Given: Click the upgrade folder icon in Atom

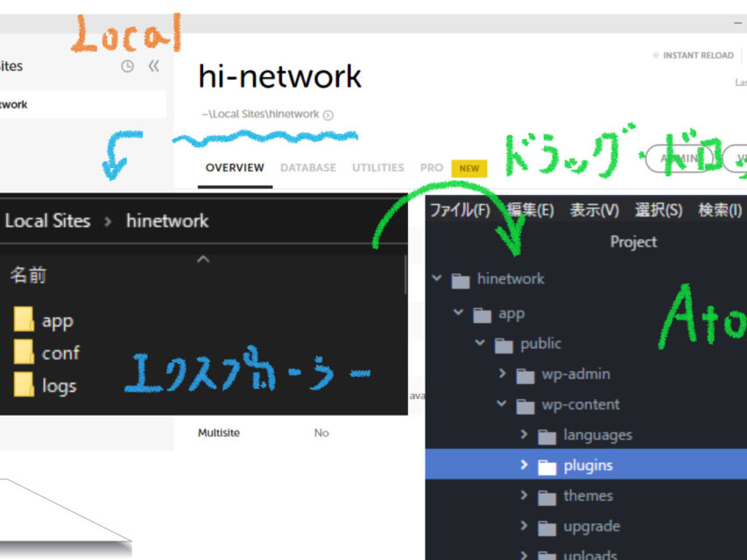Looking at the screenshot, I should [x=547, y=528].
